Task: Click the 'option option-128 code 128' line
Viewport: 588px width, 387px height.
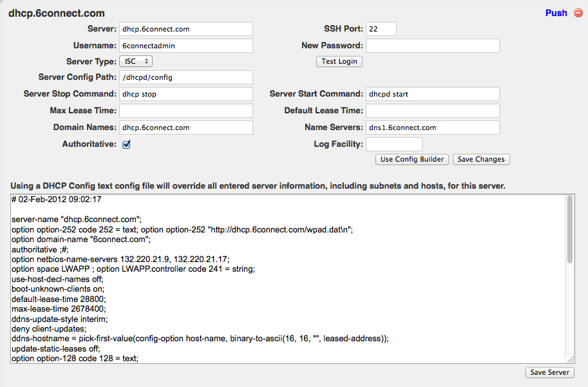Action: [75, 359]
